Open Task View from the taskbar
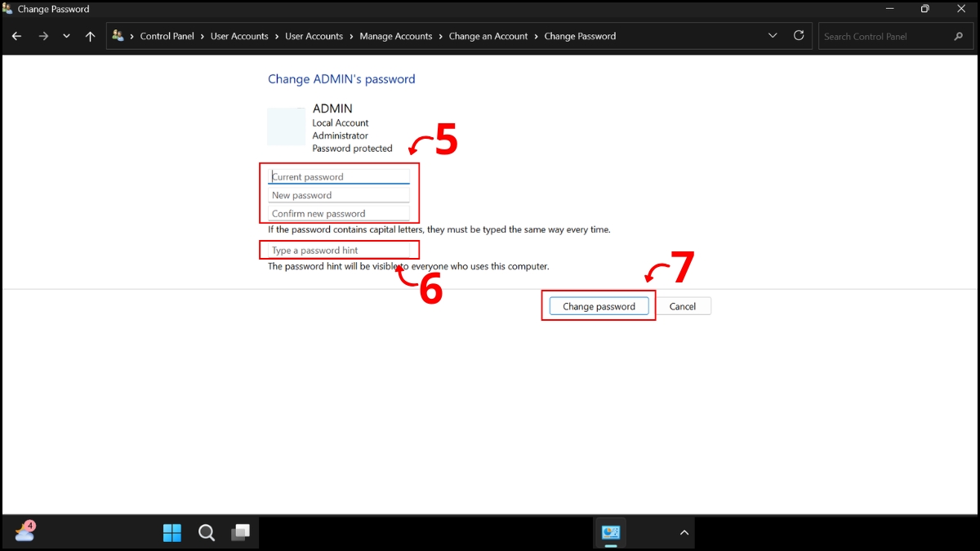This screenshot has height=551, width=980. [241, 532]
